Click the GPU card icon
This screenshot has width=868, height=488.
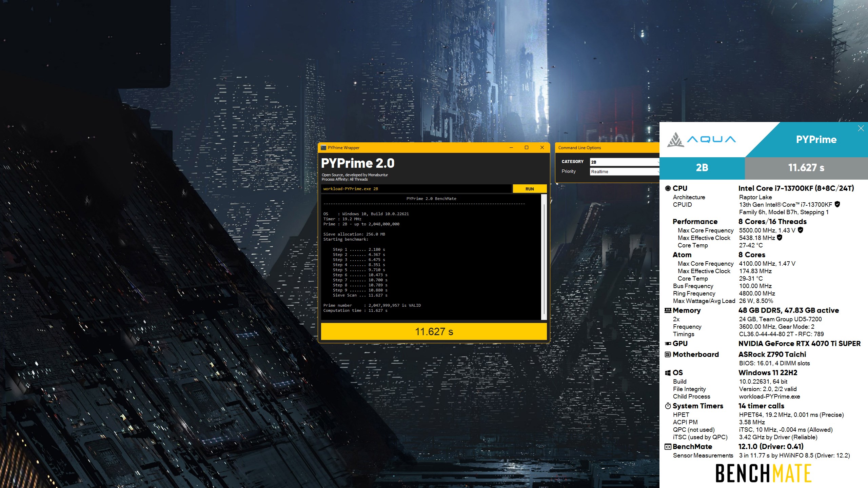click(x=668, y=344)
